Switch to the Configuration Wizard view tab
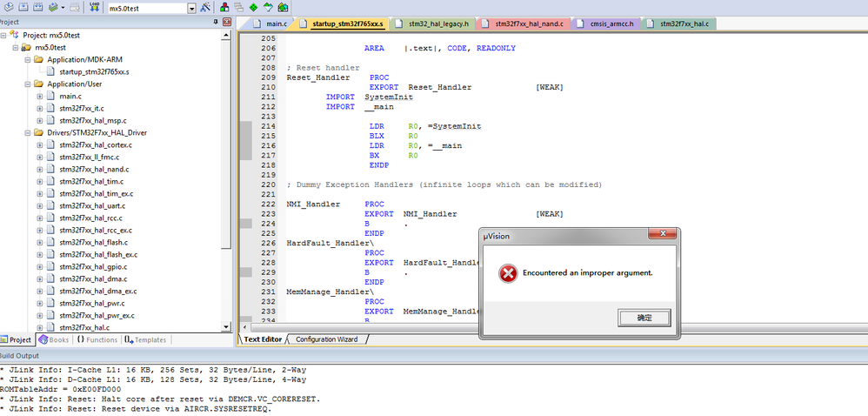Viewport: 868px width, 416px height. [326, 339]
